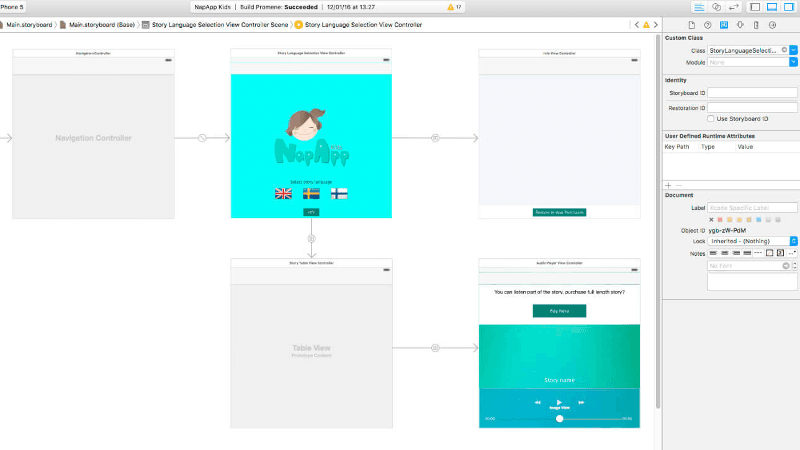Click Main.storyboard (Base) breadcrumb
Image resolution: width=800 pixels, height=450 pixels.
[x=102, y=24]
